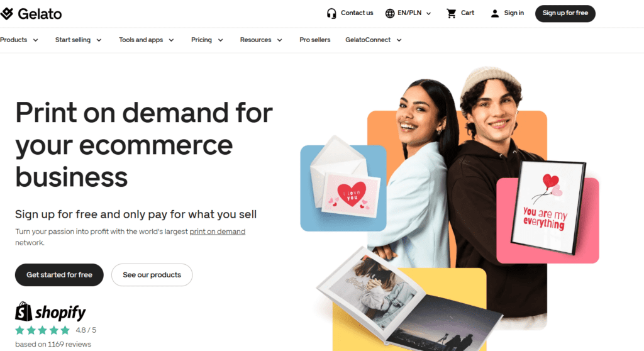Click Get started for free button
Image resolution: width=644 pixels, height=351 pixels.
point(59,275)
